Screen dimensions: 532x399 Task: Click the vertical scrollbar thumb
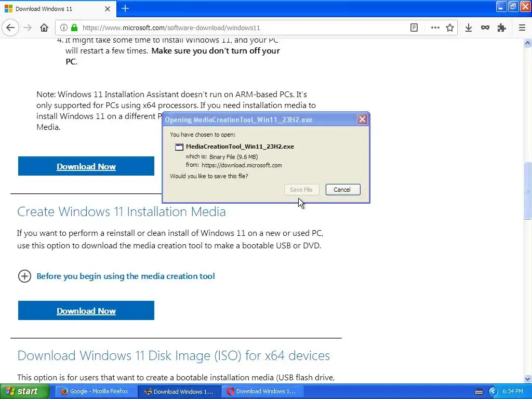[x=528, y=191]
